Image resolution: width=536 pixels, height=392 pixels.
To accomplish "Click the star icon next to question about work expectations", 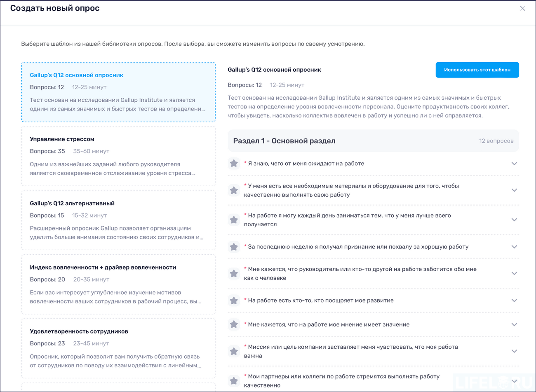I will [x=234, y=163].
